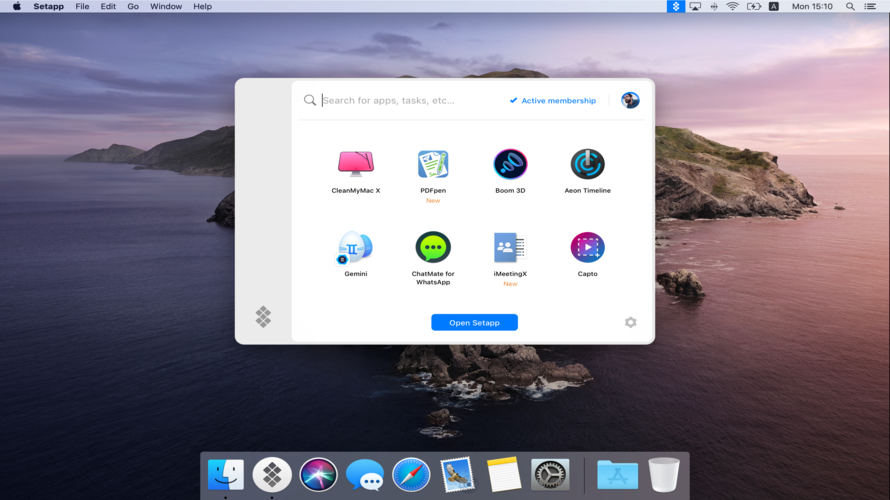Open Aeon Timeline app icon
Image resolution: width=890 pixels, height=500 pixels.
(x=587, y=164)
